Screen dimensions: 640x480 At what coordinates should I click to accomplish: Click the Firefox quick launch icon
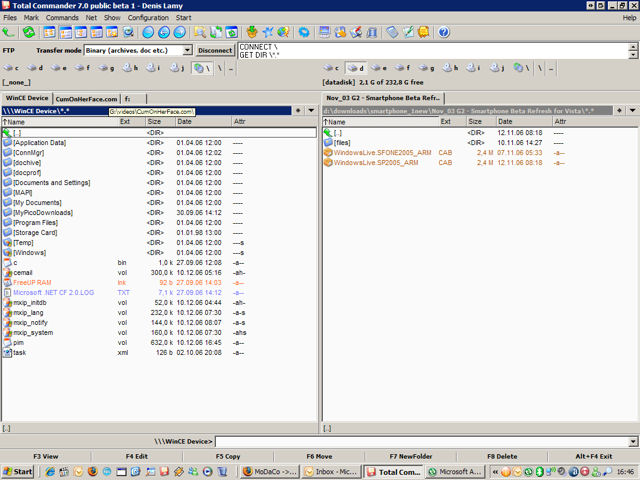pyautogui.click(x=93, y=471)
